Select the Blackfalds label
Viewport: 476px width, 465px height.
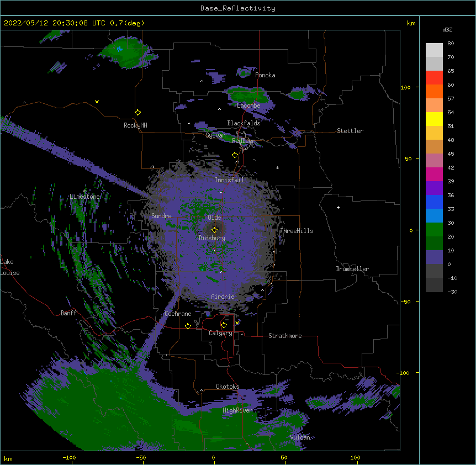pos(244,123)
